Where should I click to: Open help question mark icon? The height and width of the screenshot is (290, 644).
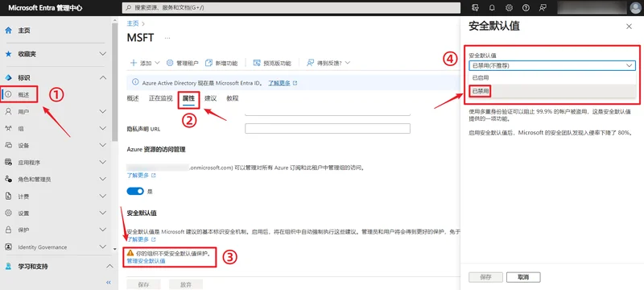click(526, 7)
